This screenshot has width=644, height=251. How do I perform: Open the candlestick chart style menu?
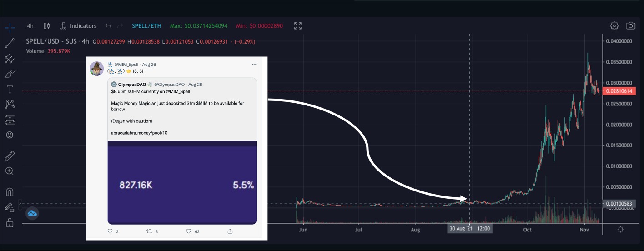(46, 26)
